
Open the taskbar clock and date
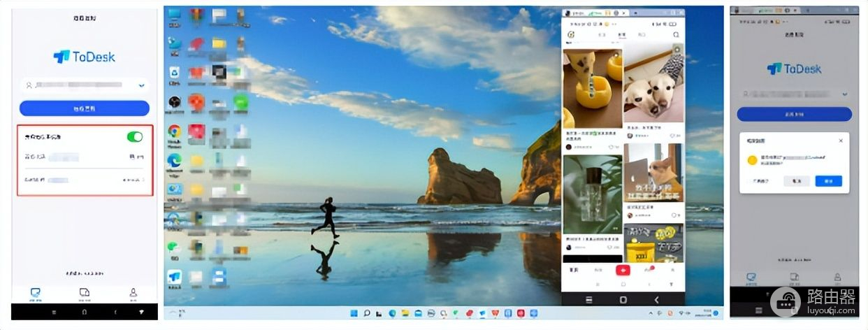704,313
